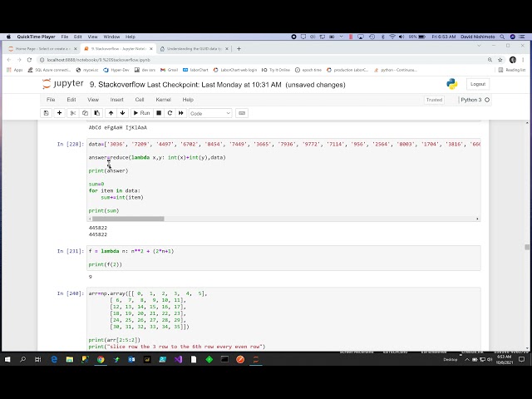Open the Reading list

tap(512, 70)
